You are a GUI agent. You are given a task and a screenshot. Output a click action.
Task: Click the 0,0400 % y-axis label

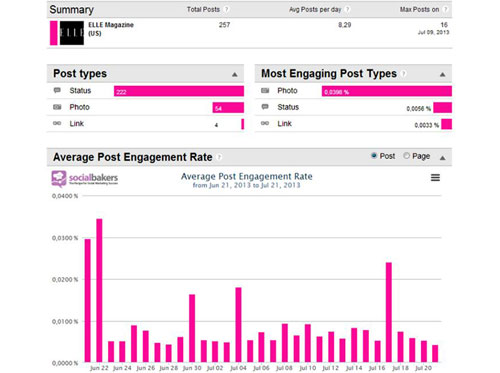tap(65, 196)
